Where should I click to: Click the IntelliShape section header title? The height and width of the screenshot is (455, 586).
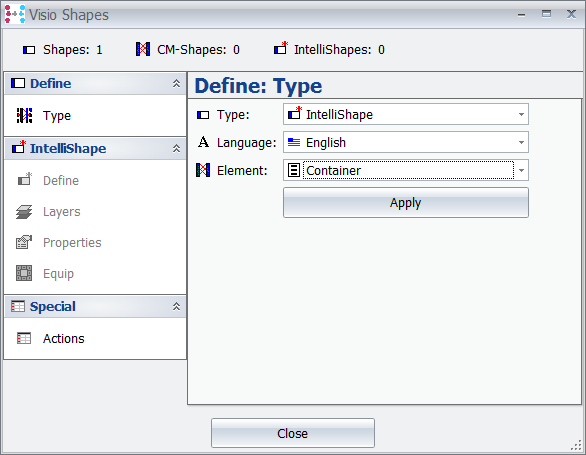[x=68, y=148]
